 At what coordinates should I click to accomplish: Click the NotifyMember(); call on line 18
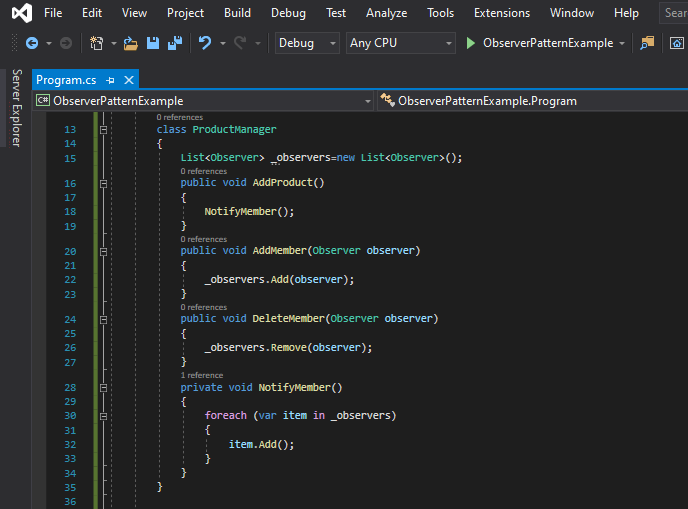249,211
